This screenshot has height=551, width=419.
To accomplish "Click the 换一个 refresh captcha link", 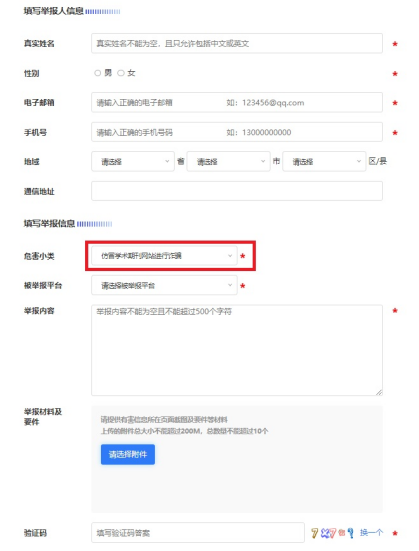I will (x=371, y=533).
